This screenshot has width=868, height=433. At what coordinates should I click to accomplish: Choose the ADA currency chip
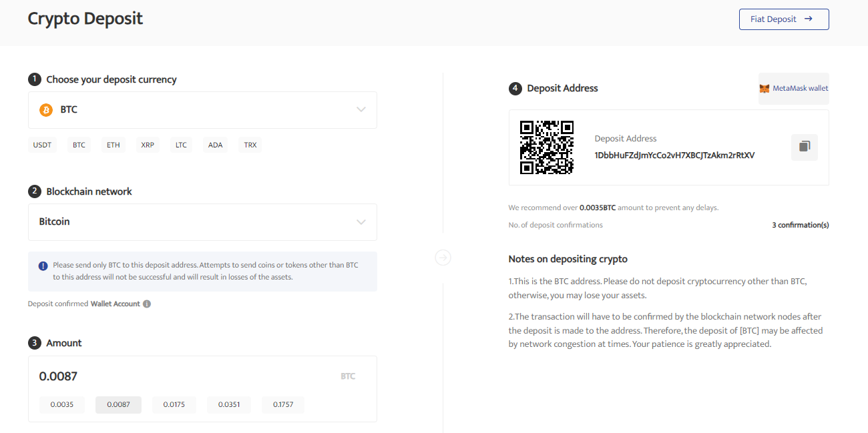[215, 145]
